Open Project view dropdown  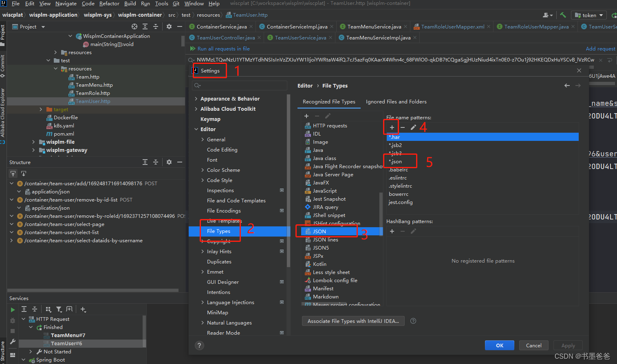coord(28,26)
